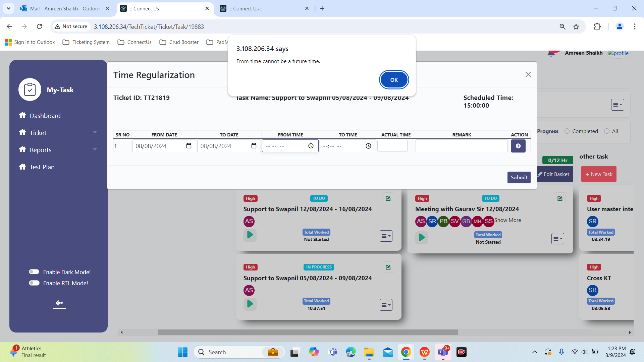The image size is (644, 362).
Task: Open options menu on Support to Swapnil 12/08/2024 card
Action: (x=386, y=236)
